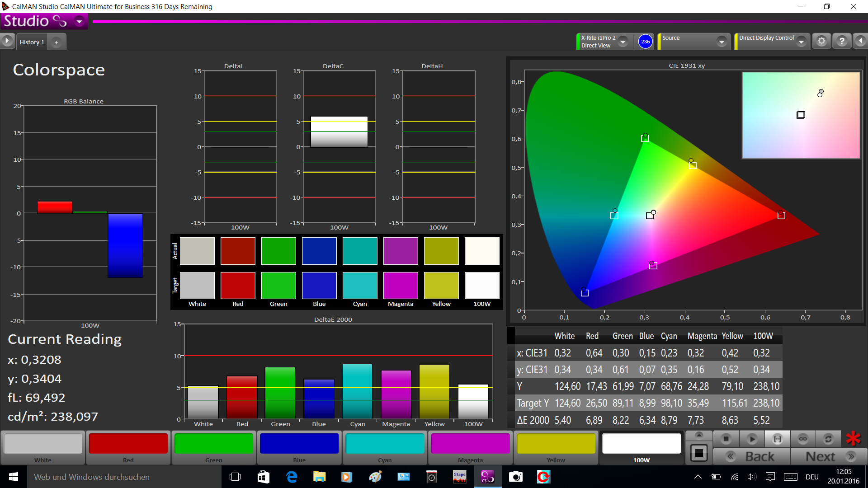Screen dimensions: 868x488
Task: Select the History 1 tab
Action: coord(32,42)
